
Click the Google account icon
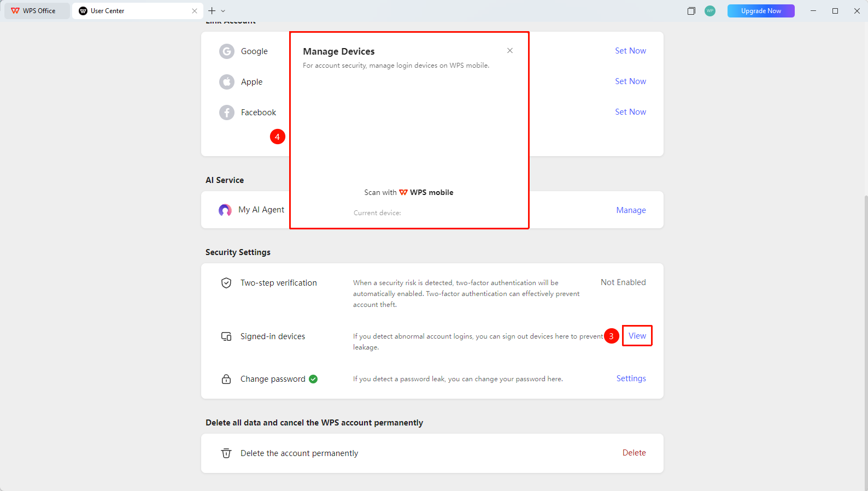click(x=227, y=51)
